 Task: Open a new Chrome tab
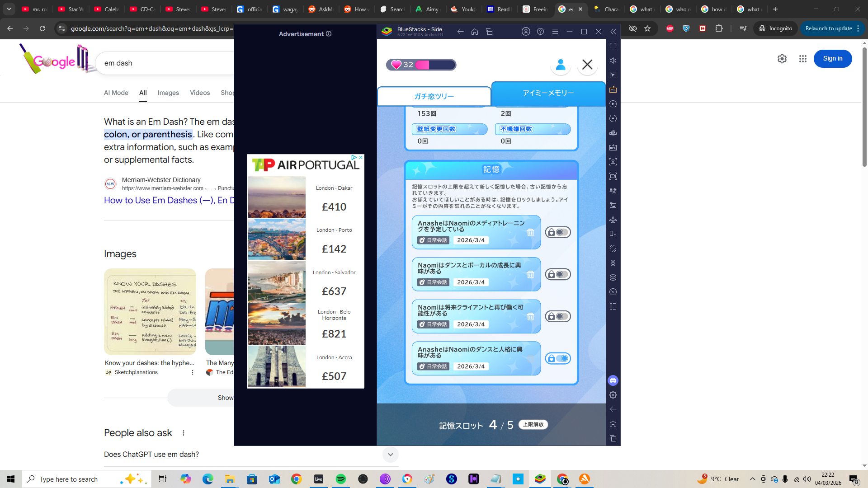tap(775, 9)
